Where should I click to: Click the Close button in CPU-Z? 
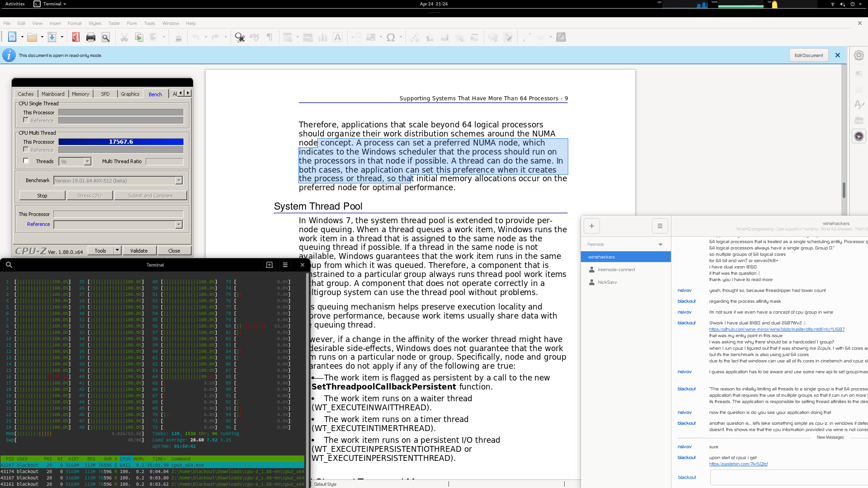(x=174, y=251)
